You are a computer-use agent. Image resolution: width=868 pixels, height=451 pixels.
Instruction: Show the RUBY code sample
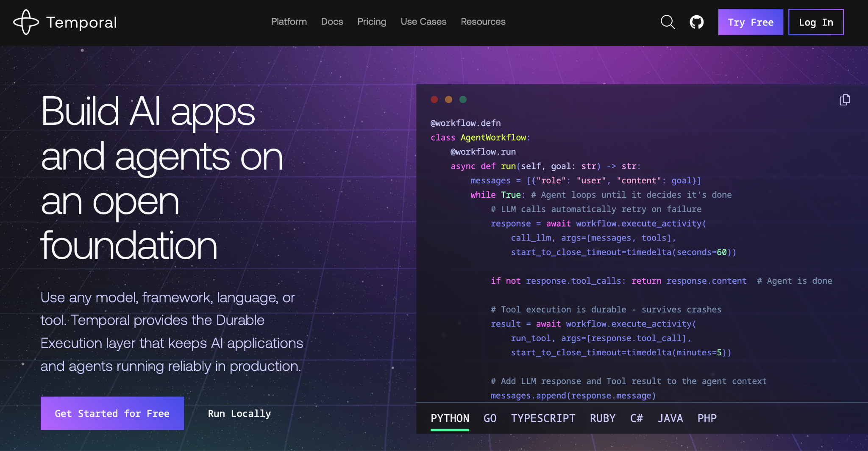coord(603,418)
